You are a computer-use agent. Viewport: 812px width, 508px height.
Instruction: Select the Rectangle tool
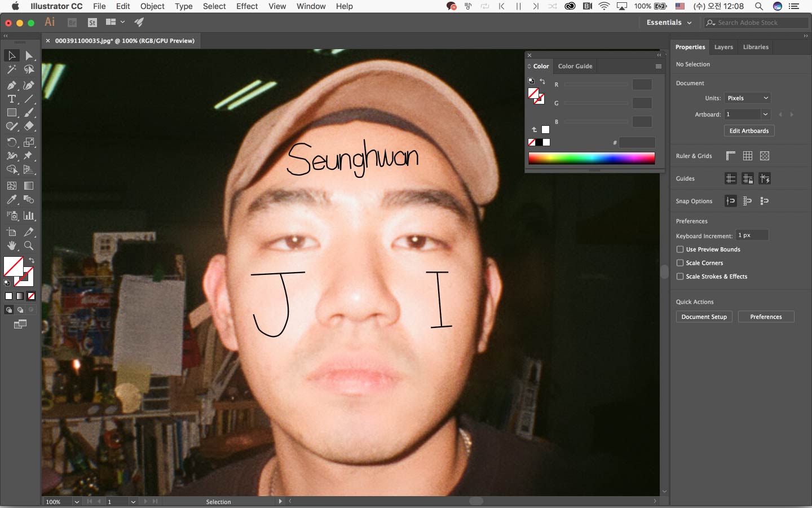tap(11, 113)
